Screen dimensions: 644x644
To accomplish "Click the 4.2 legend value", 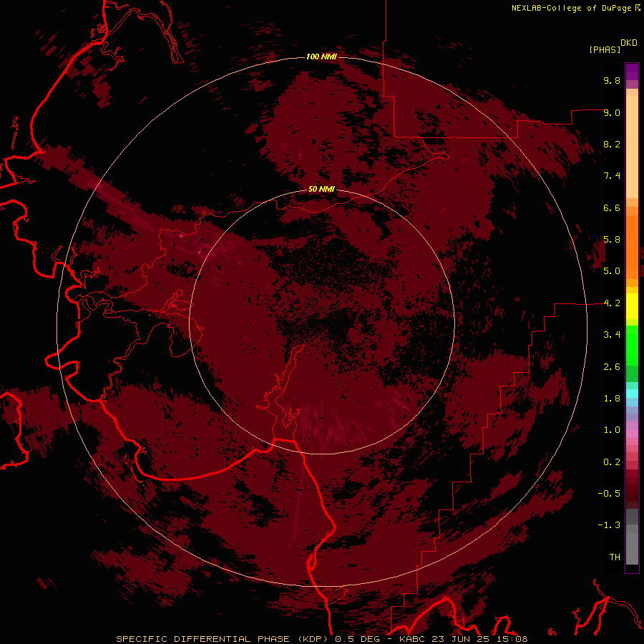I will [612, 303].
